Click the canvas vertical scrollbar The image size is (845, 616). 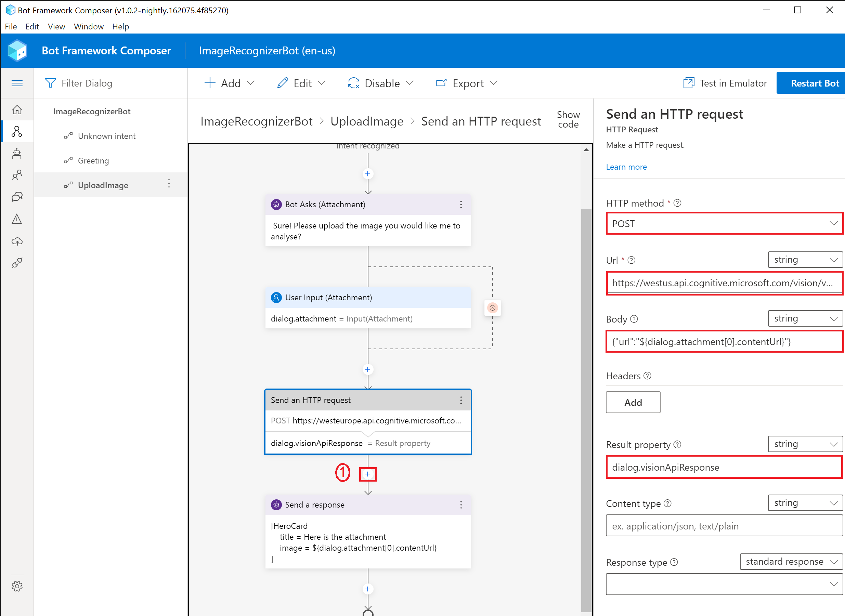coord(586,410)
